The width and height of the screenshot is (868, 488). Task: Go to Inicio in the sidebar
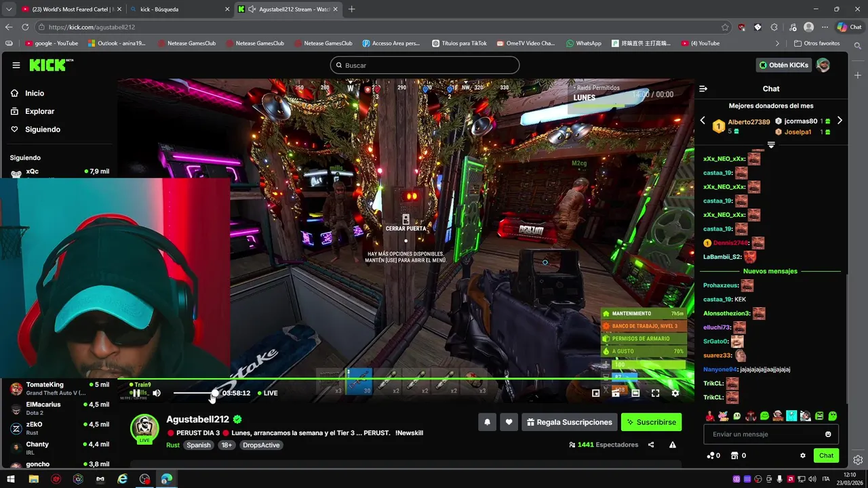[34, 94]
